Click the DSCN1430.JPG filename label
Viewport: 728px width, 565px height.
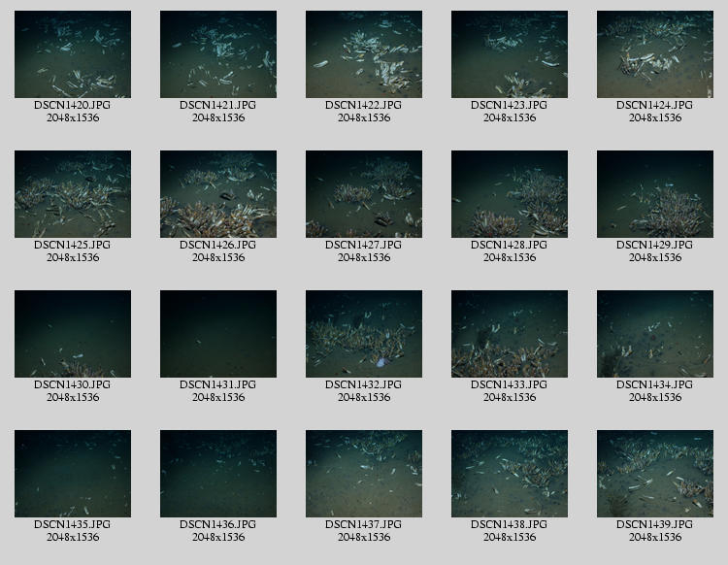[73, 384]
